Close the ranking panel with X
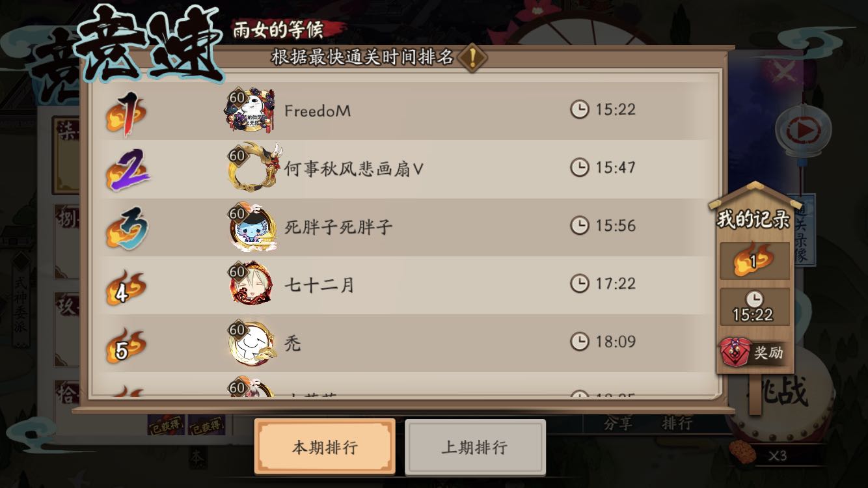Screen dimensions: 868x488 click(785, 71)
